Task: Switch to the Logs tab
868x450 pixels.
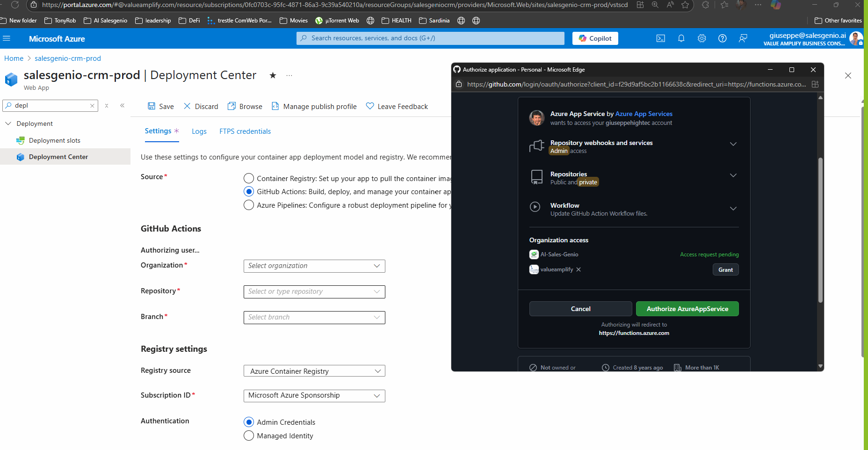Action: click(x=199, y=131)
